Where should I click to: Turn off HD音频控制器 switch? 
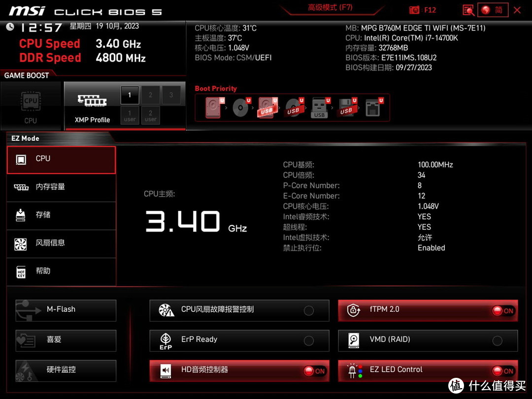coord(314,371)
